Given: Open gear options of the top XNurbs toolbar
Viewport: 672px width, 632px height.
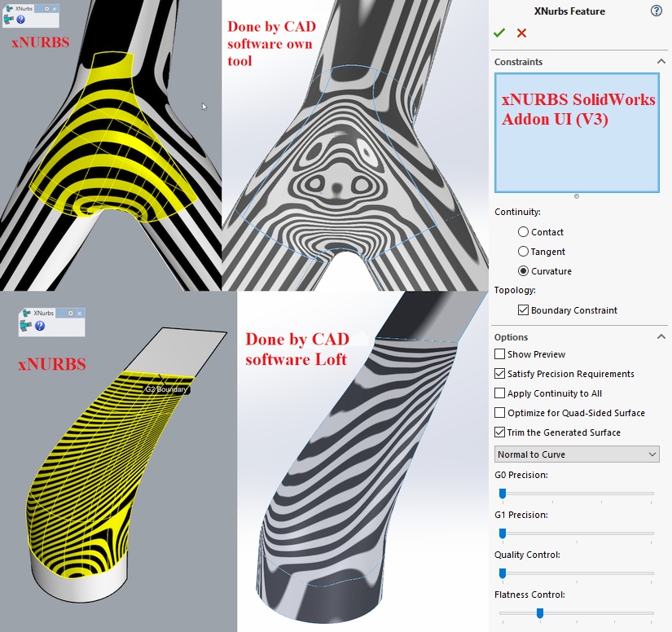Looking at the screenshot, I should click(x=46, y=9).
